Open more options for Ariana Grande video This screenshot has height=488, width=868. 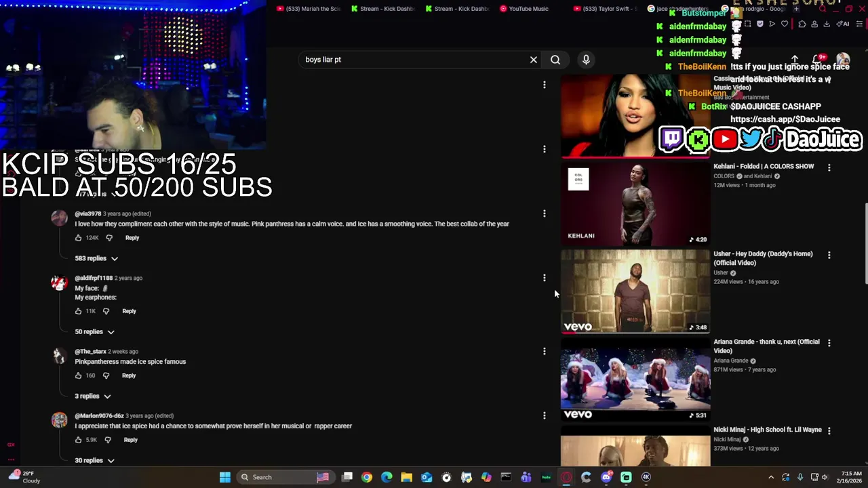click(x=829, y=343)
